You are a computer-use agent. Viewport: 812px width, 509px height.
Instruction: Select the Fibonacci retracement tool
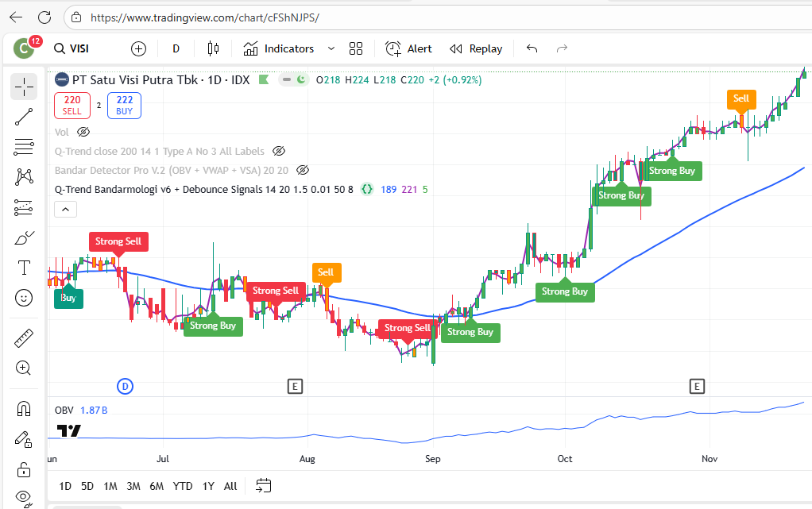(x=24, y=147)
